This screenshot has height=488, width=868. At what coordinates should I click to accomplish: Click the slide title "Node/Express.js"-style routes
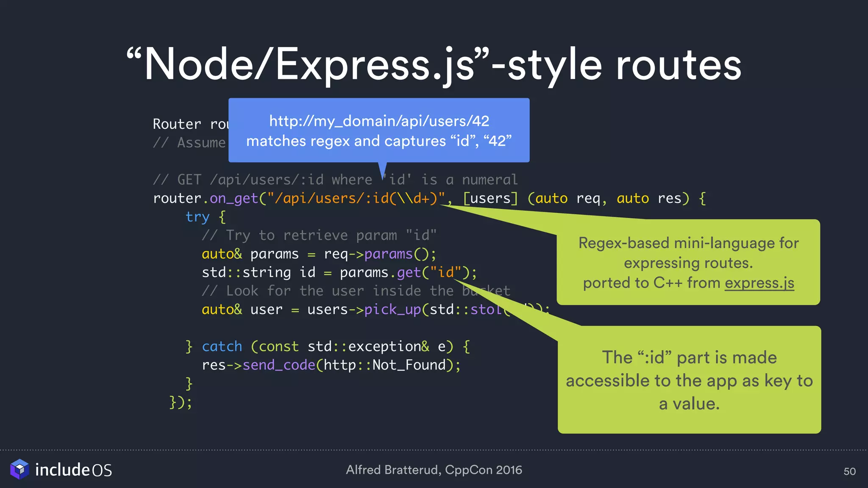click(x=434, y=64)
